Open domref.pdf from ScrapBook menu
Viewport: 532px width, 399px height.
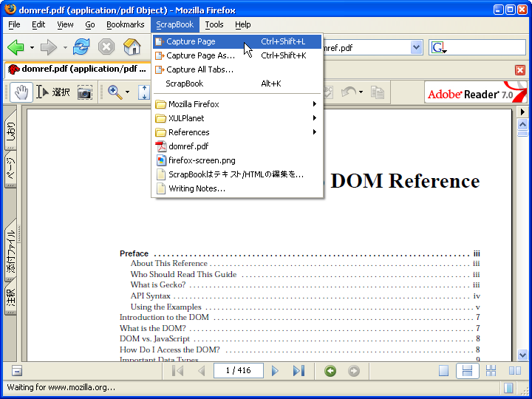tap(237, 146)
